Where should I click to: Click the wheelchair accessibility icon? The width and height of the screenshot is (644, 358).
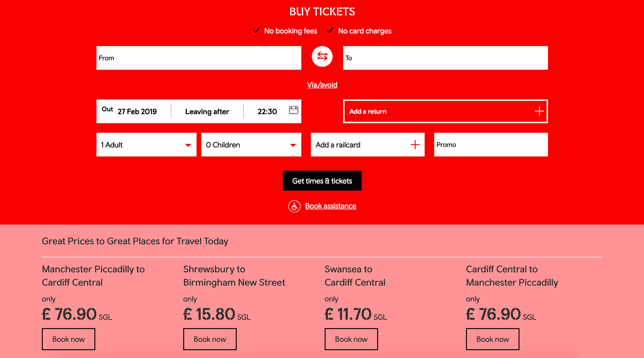click(294, 206)
